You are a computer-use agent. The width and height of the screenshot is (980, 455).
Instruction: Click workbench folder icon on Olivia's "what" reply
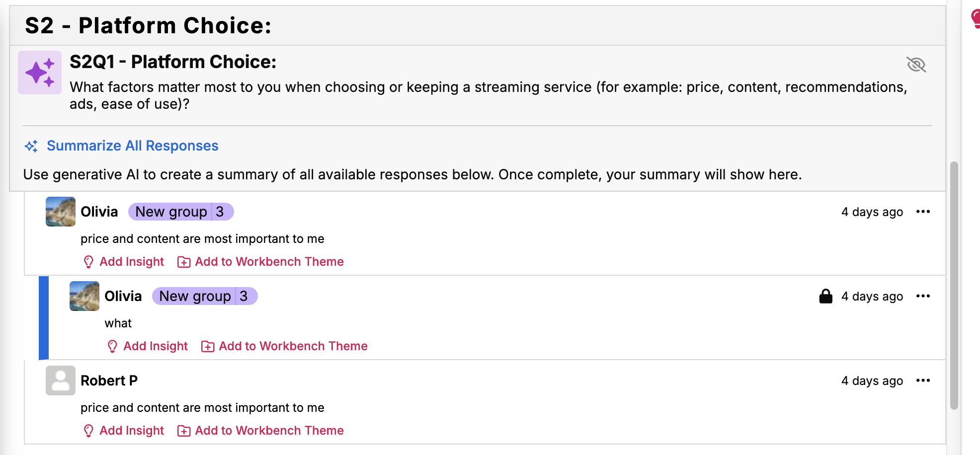pyautogui.click(x=208, y=346)
